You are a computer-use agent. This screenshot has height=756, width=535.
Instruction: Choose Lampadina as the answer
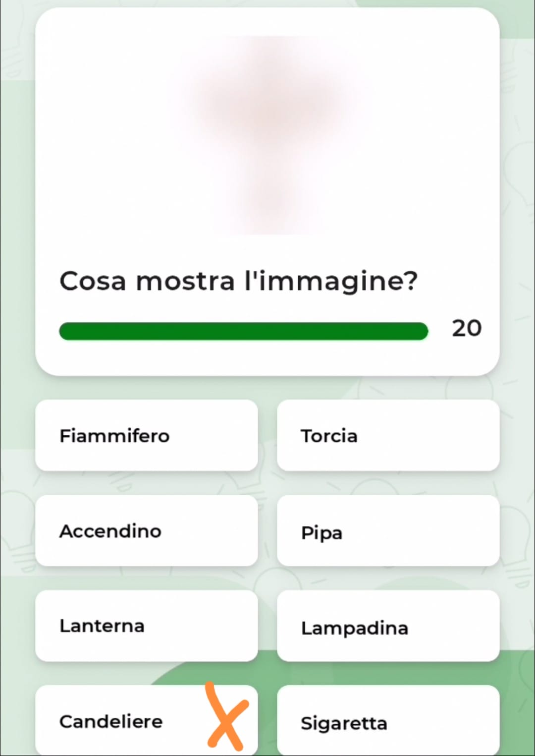(388, 626)
